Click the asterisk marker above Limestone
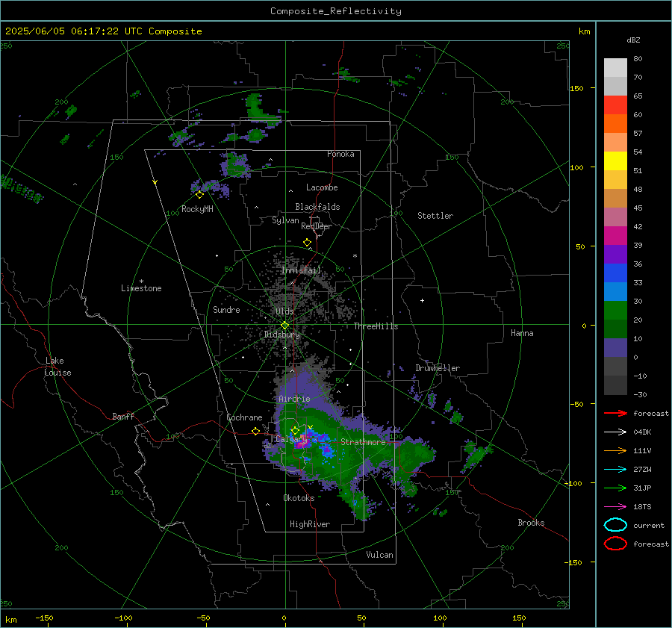 (x=141, y=282)
